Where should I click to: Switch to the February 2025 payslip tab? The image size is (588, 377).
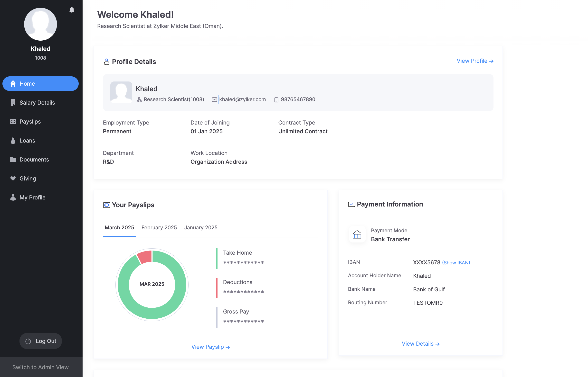pos(159,228)
